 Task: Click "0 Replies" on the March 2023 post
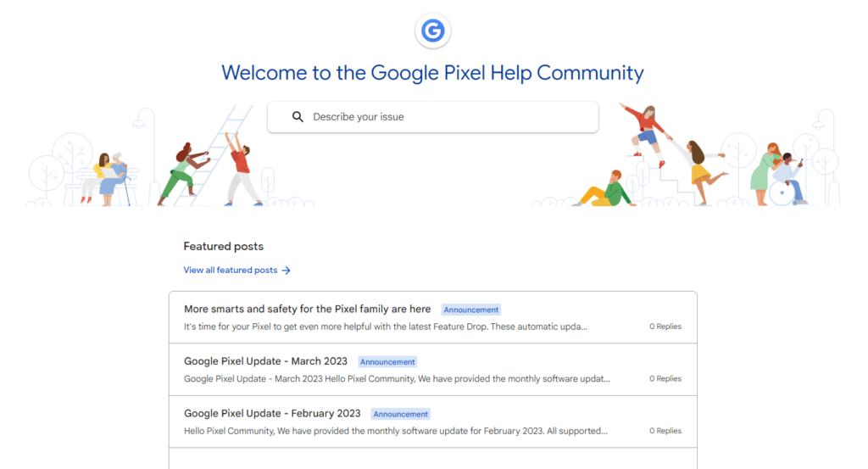pyautogui.click(x=665, y=379)
